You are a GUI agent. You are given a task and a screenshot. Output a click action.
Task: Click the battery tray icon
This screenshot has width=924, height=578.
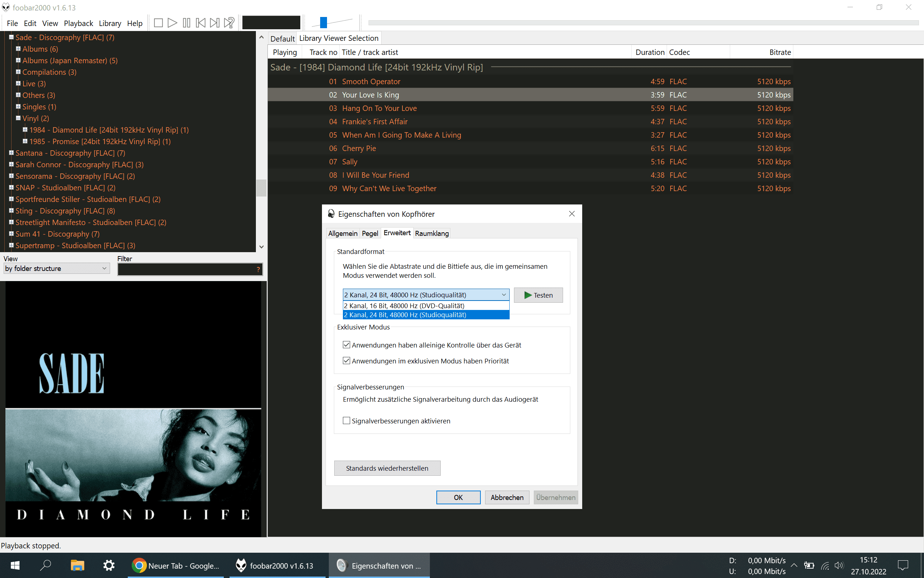click(x=809, y=565)
